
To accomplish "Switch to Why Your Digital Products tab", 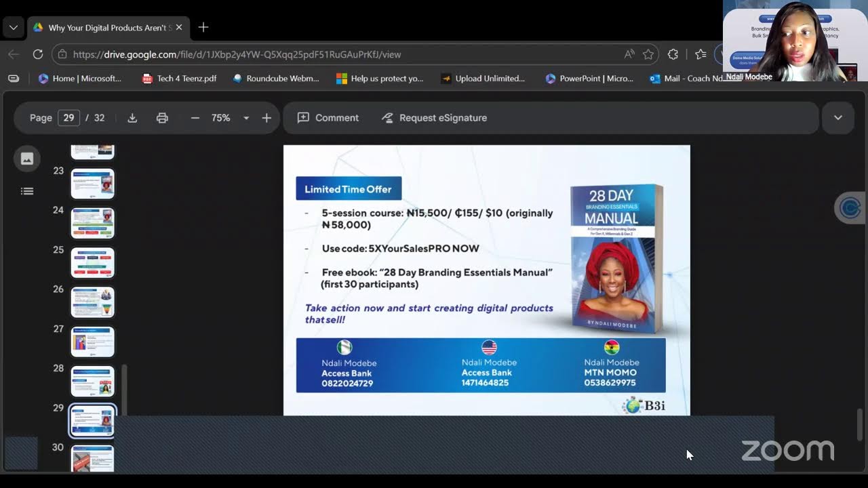I will coord(107,28).
